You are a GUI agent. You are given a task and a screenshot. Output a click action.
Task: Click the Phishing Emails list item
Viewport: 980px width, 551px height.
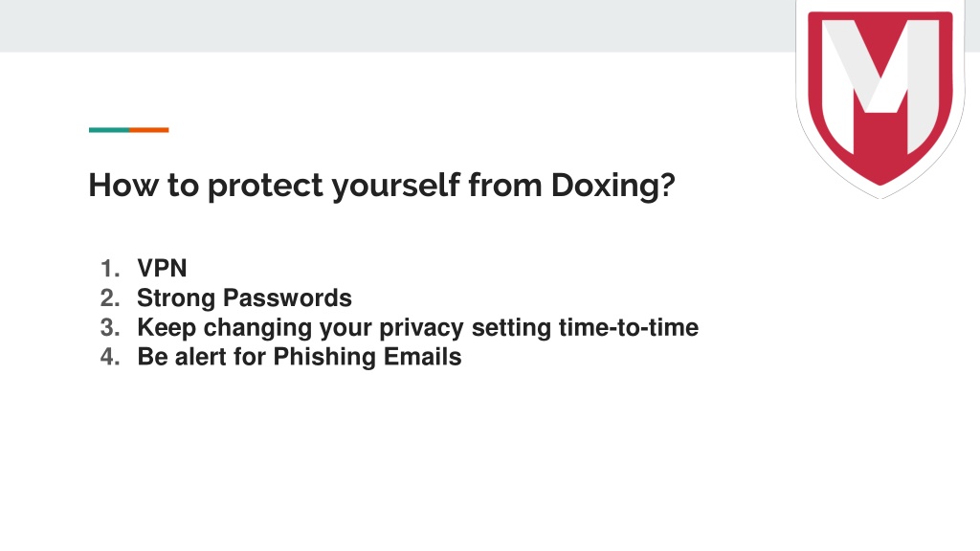(300, 357)
